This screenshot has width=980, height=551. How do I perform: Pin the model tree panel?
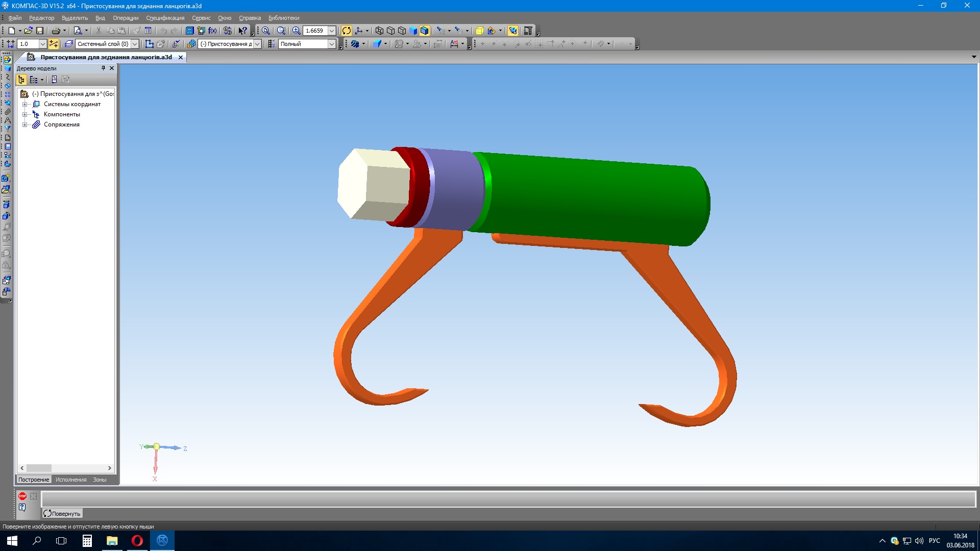tap(103, 68)
